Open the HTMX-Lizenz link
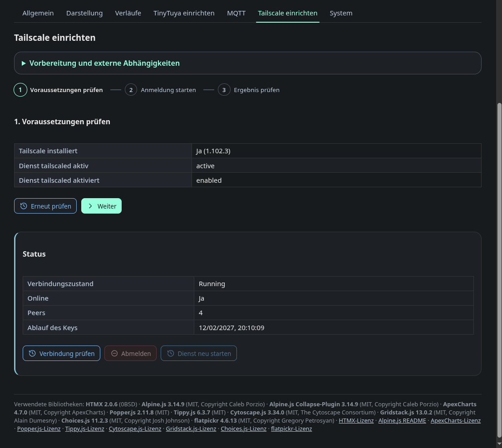 356,420
